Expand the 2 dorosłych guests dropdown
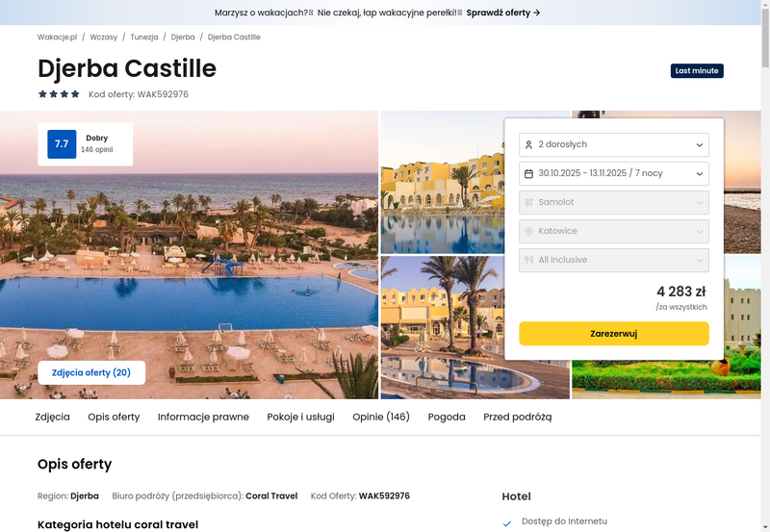770x532 pixels. point(614,144)
